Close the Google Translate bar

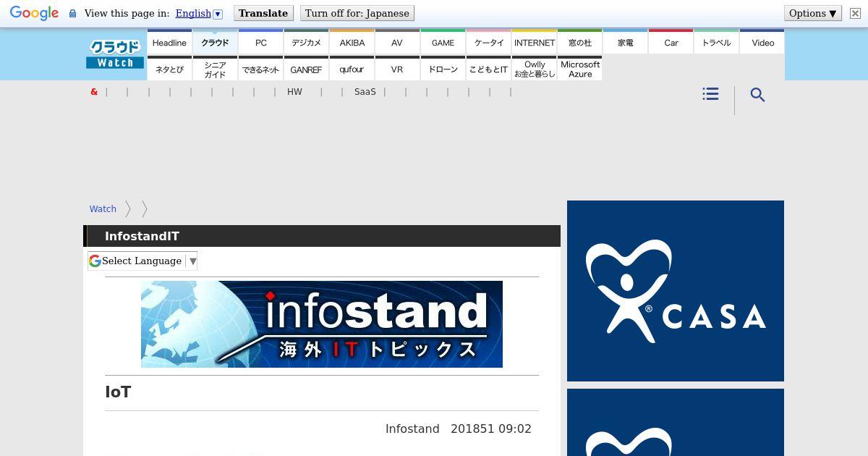pyautogui.click(x=855, y=13)
